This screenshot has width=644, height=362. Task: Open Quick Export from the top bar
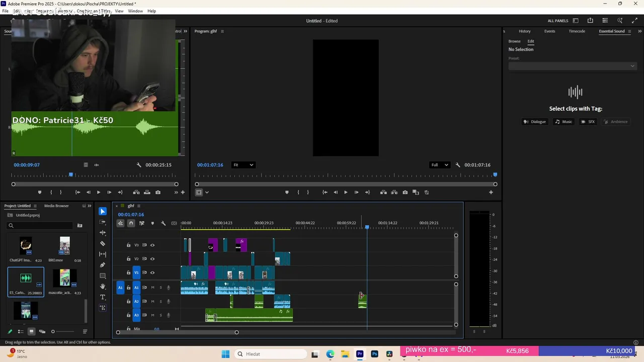pos(590,21)
